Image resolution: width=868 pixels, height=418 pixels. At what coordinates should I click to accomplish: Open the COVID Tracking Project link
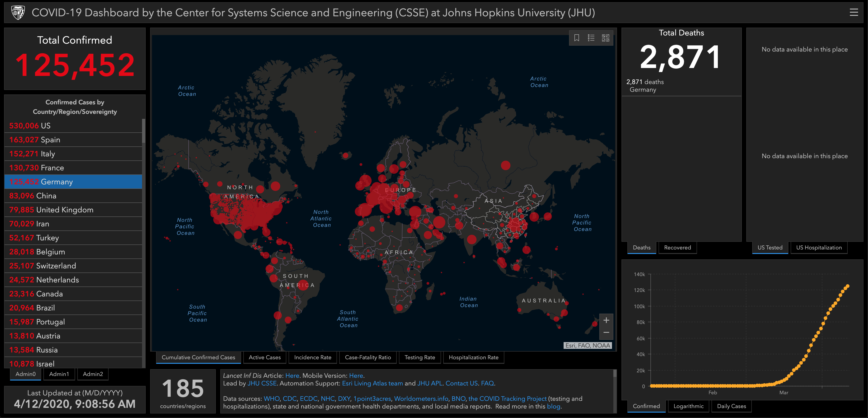coord(508,399)
